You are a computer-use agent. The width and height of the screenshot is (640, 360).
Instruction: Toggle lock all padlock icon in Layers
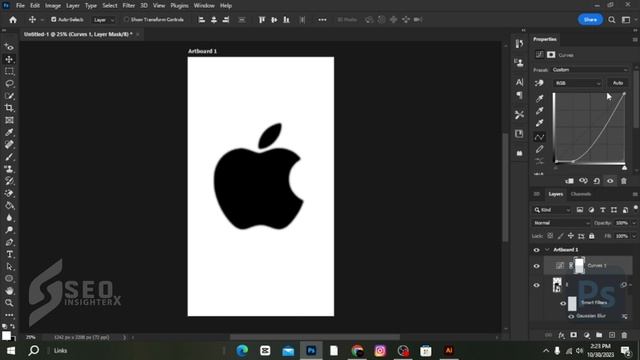coord(591,236)
